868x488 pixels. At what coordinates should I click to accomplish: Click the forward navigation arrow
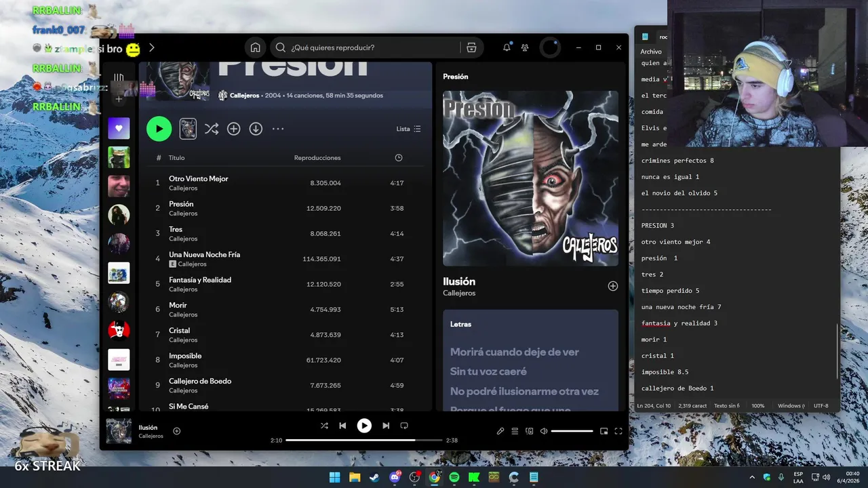152,47
